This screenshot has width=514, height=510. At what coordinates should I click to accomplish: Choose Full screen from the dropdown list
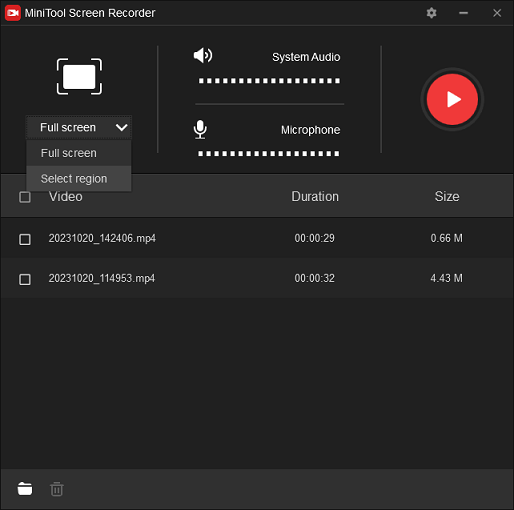click(x=79, y=153)
